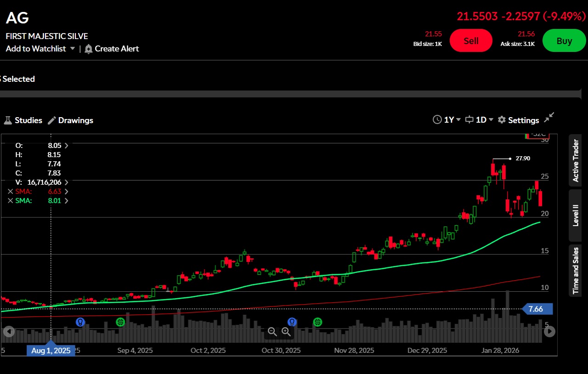588x374 pixels.
Task: Open the Drawings pencil tools
Action: (70, 120)
